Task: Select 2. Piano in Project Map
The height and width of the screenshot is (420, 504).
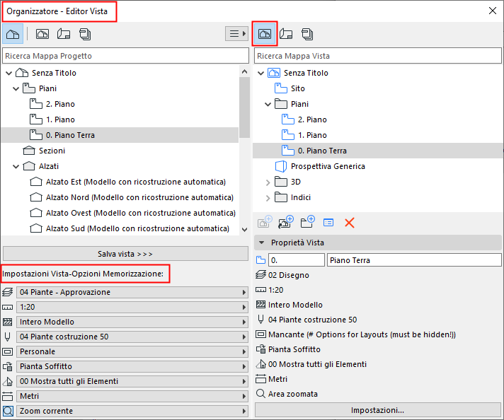Action: [60, 104]
